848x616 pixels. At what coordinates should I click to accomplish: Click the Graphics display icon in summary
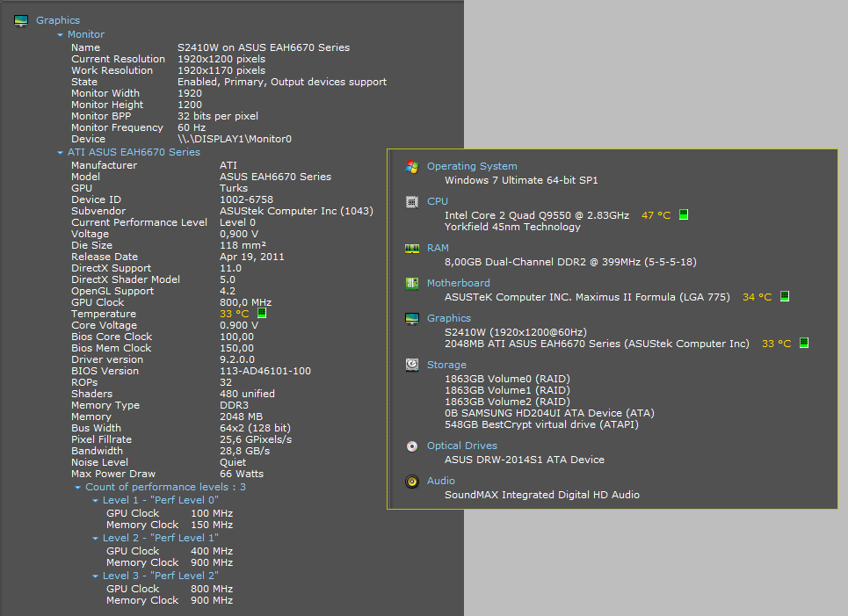coord(411,318)
